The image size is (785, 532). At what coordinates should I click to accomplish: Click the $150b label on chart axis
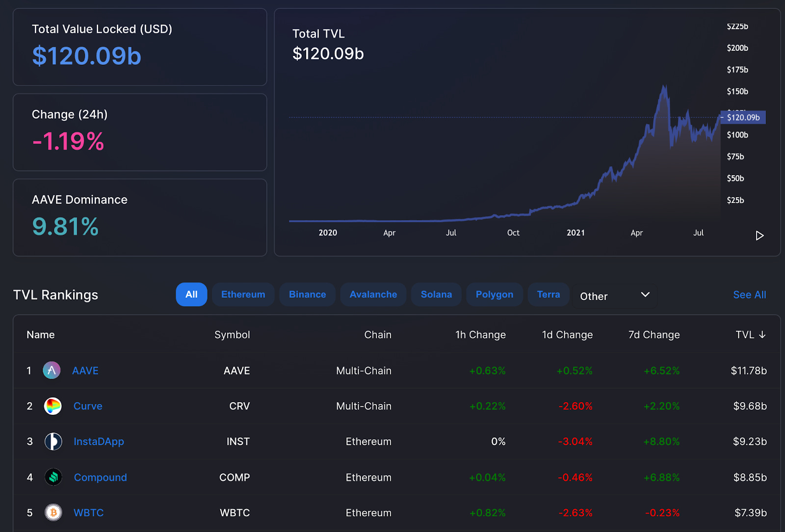coord(737,91)
